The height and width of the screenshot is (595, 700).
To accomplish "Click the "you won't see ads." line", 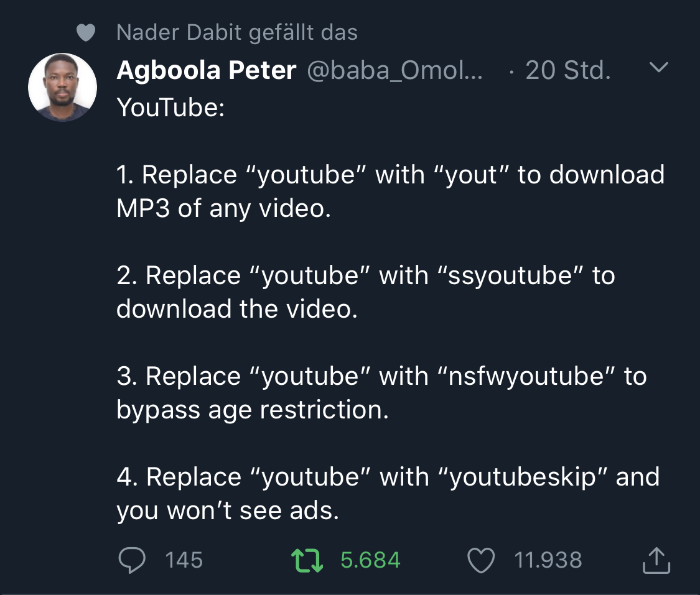I will 228,510.
